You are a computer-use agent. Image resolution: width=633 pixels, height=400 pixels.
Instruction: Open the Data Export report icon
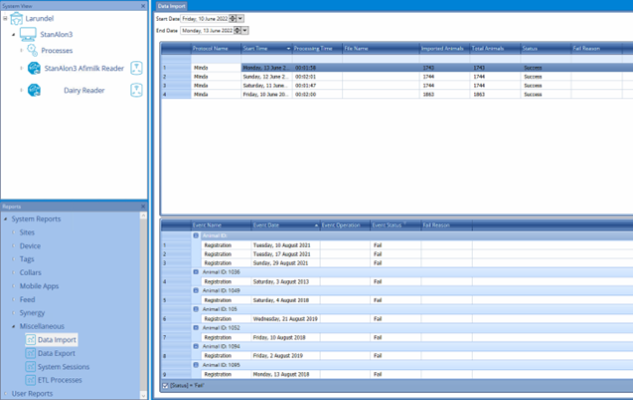pos(30,353)
